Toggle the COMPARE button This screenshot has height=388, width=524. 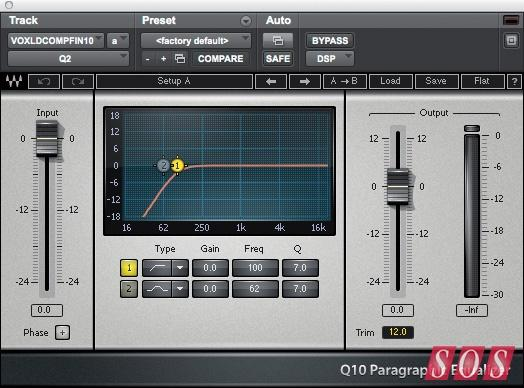click(x=221, y=59)
